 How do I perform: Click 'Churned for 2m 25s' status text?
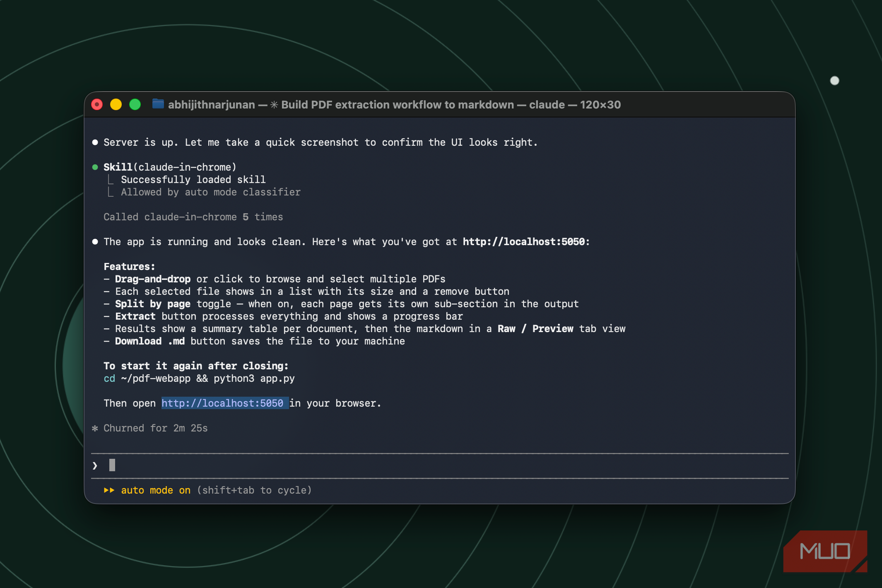click(x=155, y=428)
